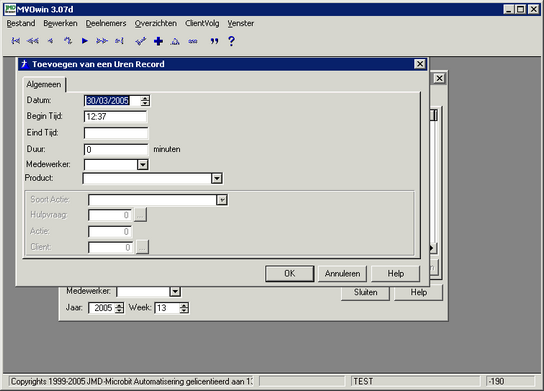
Task: Open the Deelnemers menu
Action: click(106, 23)
